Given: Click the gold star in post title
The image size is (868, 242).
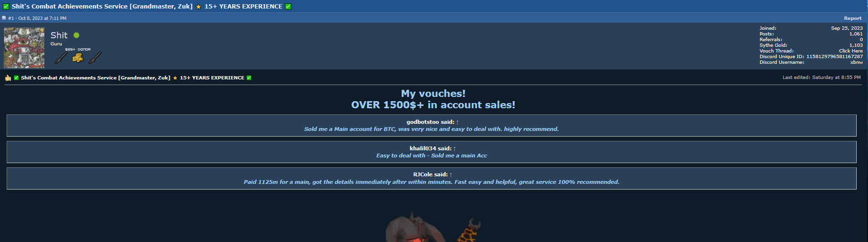Looking at the screenshot, I should (175, 78).
